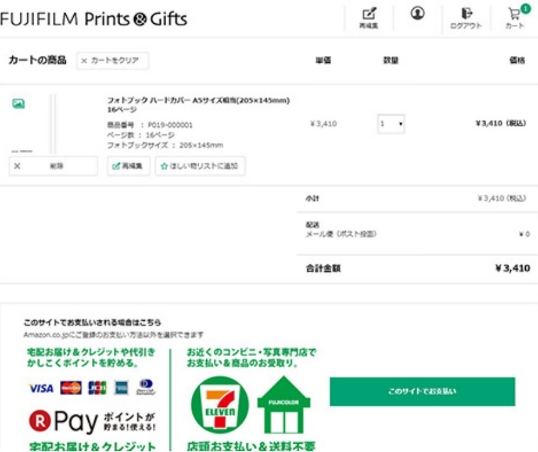Screen dimensions: 538x452
Task: Click the MasterCard logo
Action: [71, 388]
